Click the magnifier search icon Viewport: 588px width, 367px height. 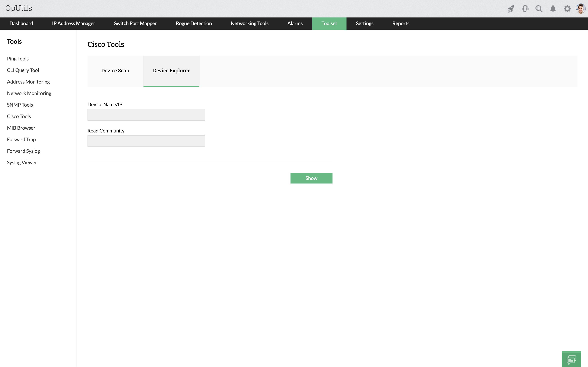pos(539,9)
